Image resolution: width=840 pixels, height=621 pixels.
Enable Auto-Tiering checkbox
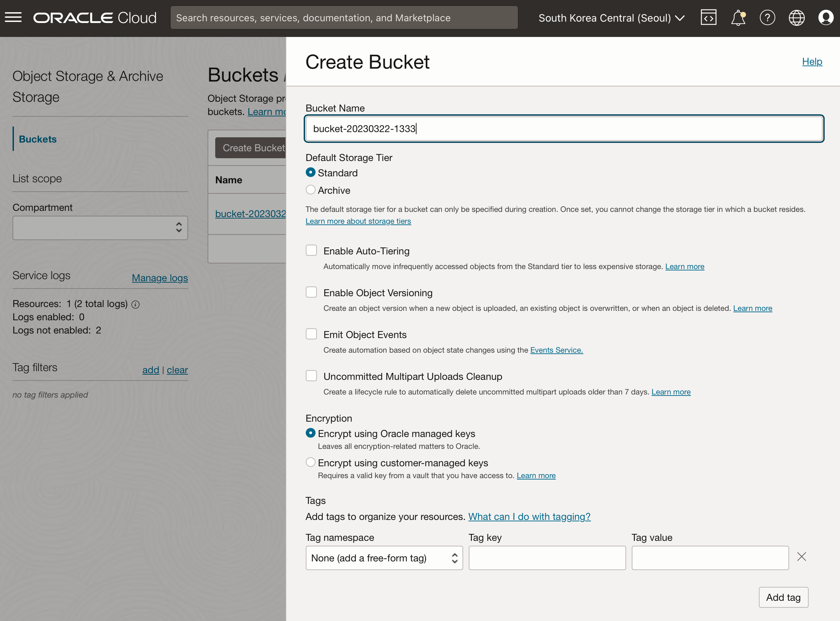(311, 250)
